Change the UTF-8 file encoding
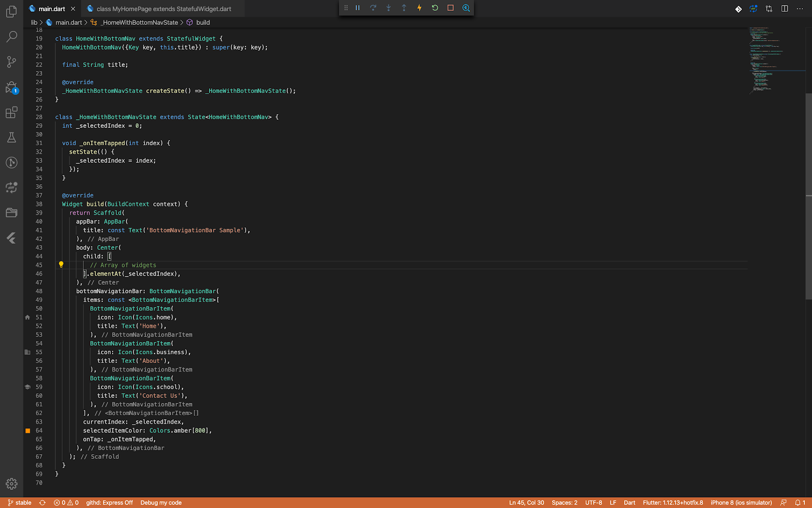812x508 pixels. [593, 503]
